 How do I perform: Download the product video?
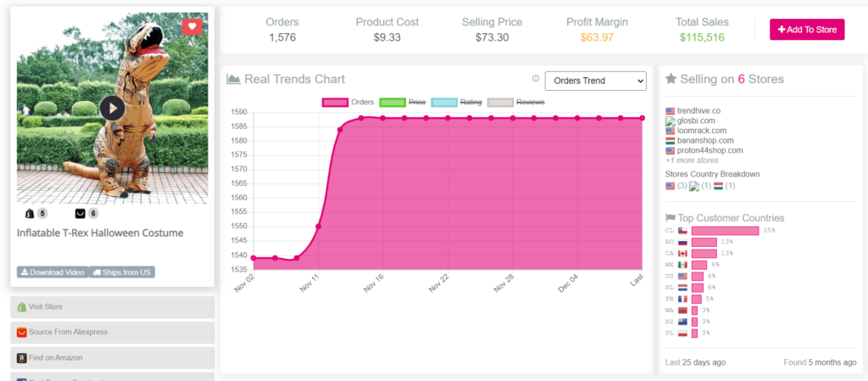[x=53, y=272]
